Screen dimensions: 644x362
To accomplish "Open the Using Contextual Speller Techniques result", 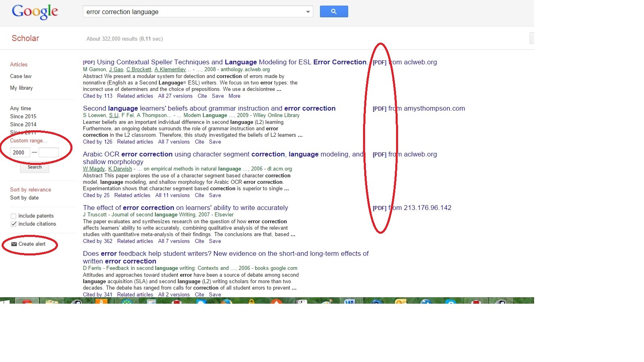I will pyautogui.click(x=232, y=62).
